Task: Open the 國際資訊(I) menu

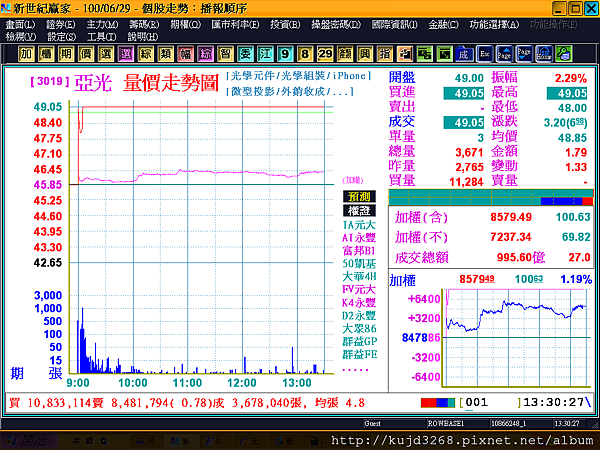Action: pyautogui.click(x=395, y=25)
